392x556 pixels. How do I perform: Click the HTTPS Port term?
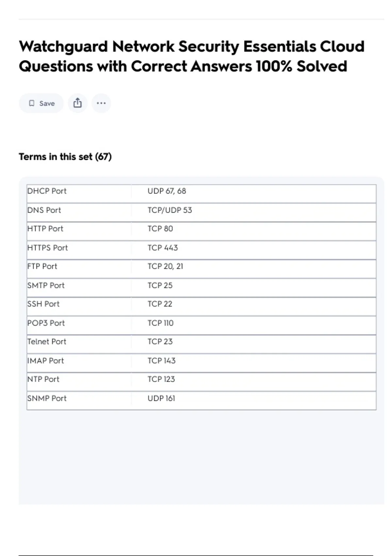pyautogui.click(x=48, y=248)
